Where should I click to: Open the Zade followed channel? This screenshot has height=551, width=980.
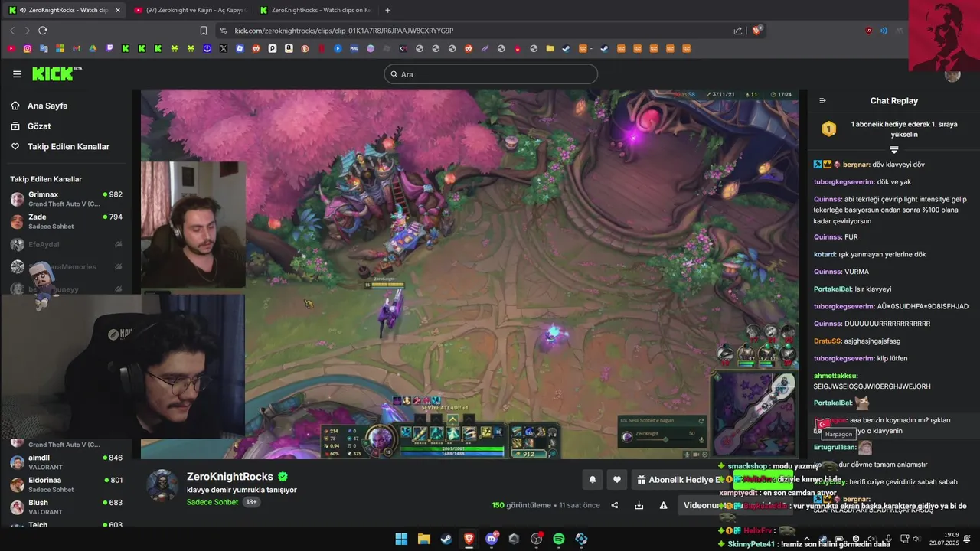tap(66, 221)
